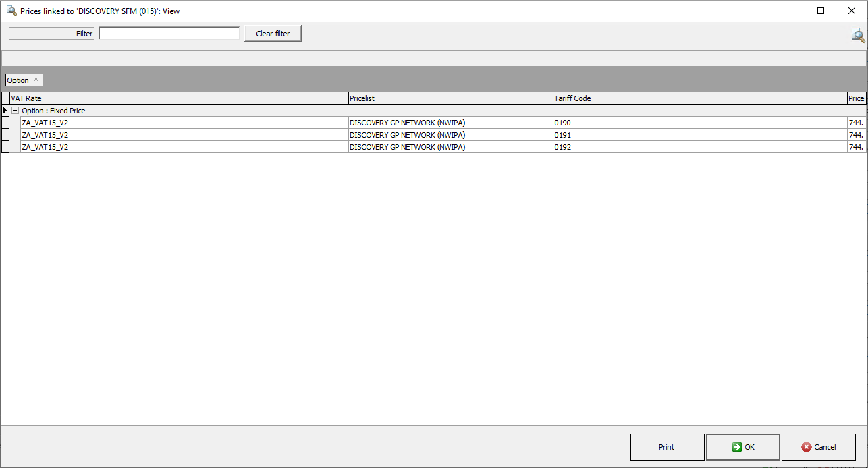Click the Cancel button

coord(819,447)
